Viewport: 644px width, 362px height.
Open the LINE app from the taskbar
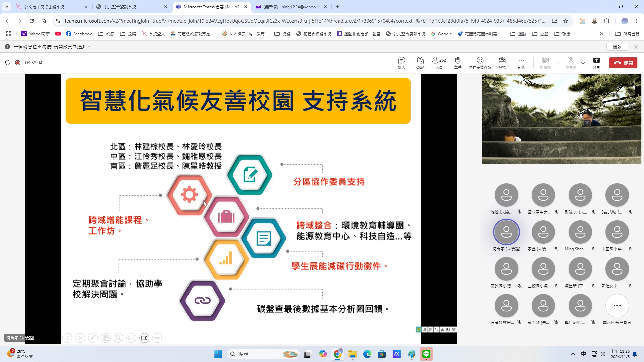tap(426, 354)
